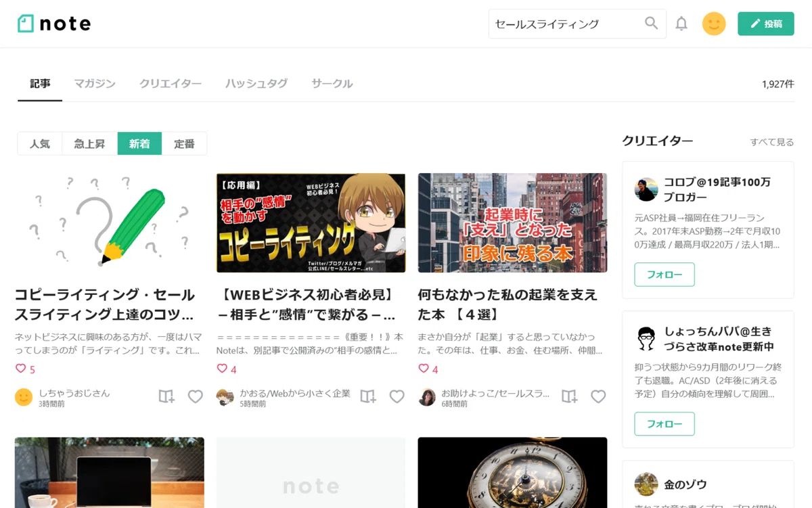Open the grey note placeholder thumbnail
812x508 pixels.
311,473
